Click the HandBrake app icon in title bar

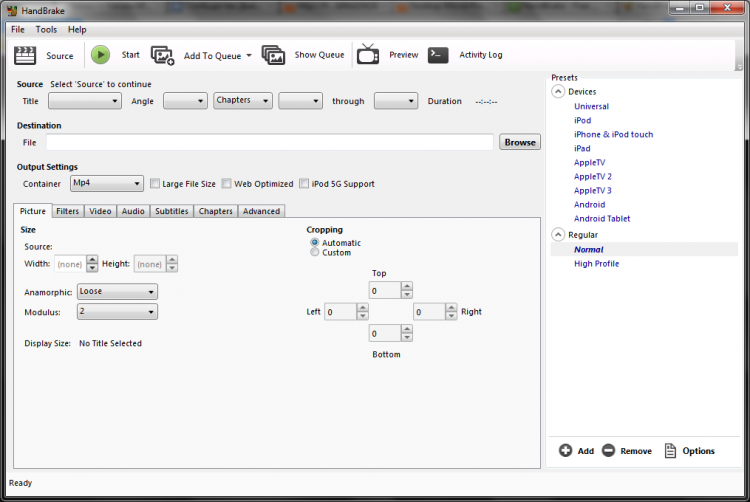12,11
